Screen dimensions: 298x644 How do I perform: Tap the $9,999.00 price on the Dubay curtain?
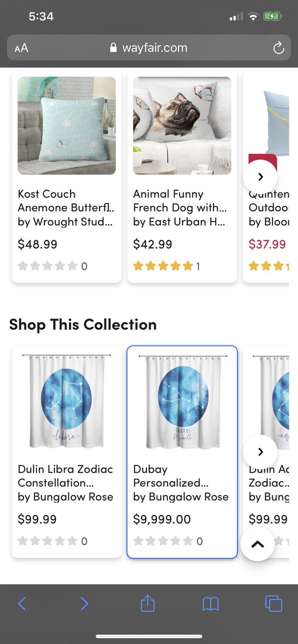162,519
